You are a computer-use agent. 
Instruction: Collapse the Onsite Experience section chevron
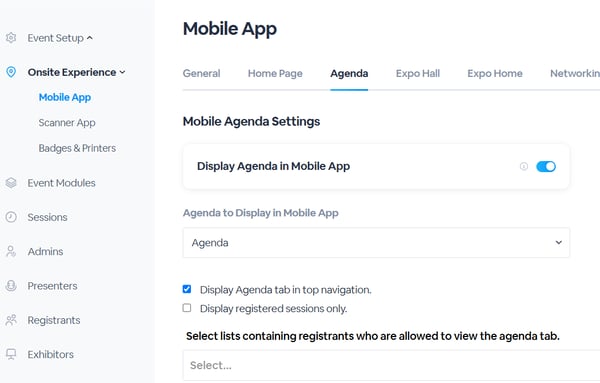click(122, 72)
